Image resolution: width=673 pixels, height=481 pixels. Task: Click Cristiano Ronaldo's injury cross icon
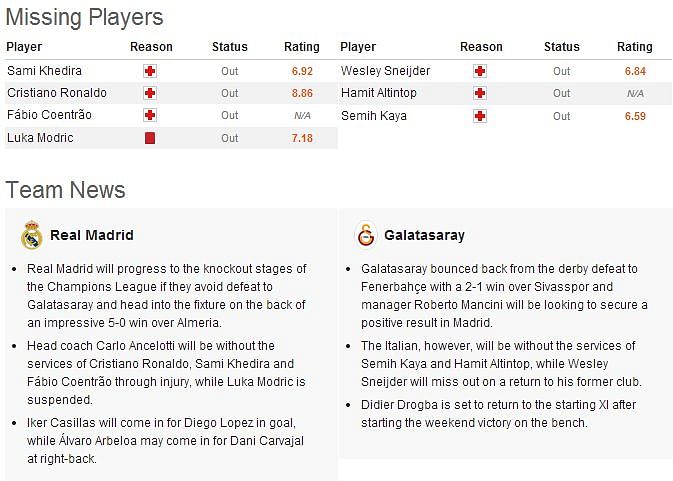tap(150, 93)
